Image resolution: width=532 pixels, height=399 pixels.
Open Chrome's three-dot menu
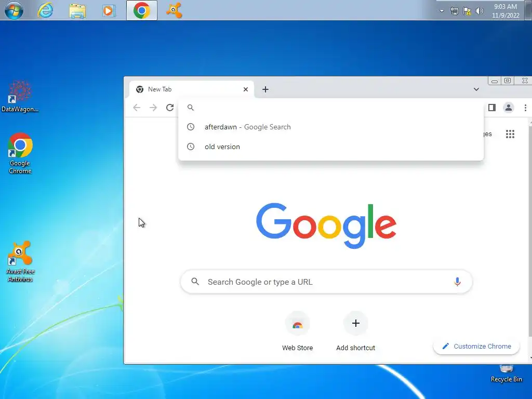pos(525,108)
